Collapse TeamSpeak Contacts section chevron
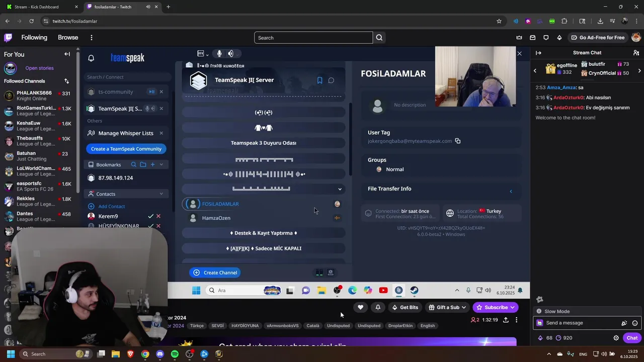644x362 pixels. coord(161,194)
